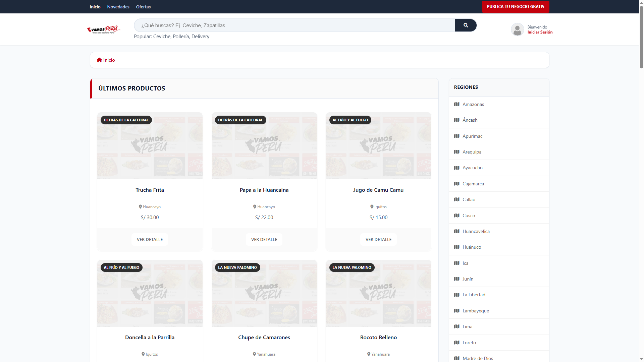Screen dimensions: 644x362
Task: Open the Rocoto Relleno product image
Action: (x=378, y=293)
